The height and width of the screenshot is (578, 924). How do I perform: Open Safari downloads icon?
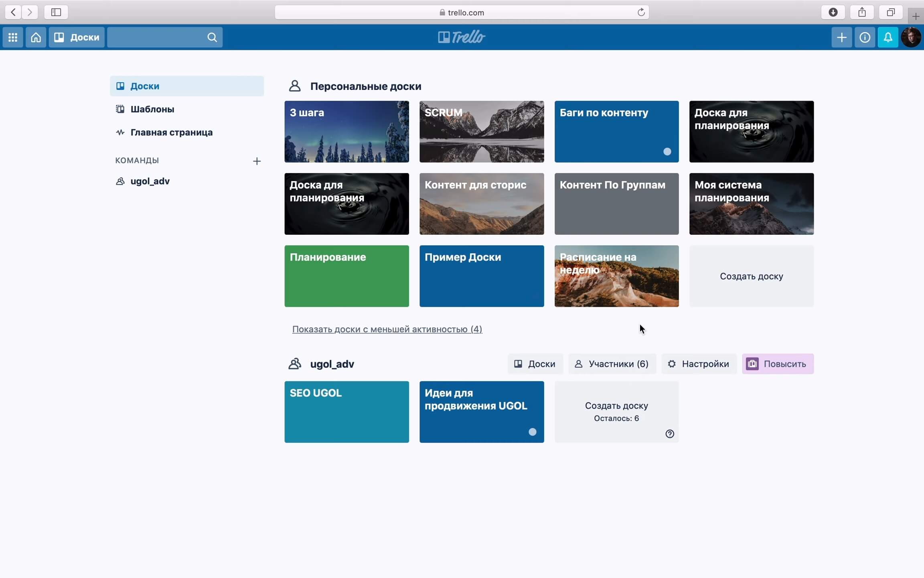click(833, 12)
